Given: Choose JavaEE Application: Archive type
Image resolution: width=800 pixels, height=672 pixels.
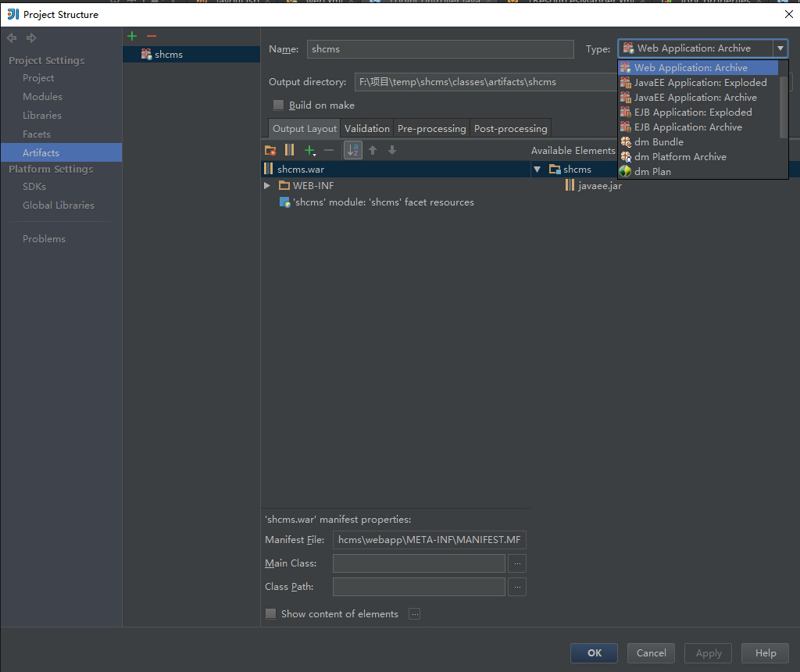Looking at the screenshot, I should tap(698, 97).
